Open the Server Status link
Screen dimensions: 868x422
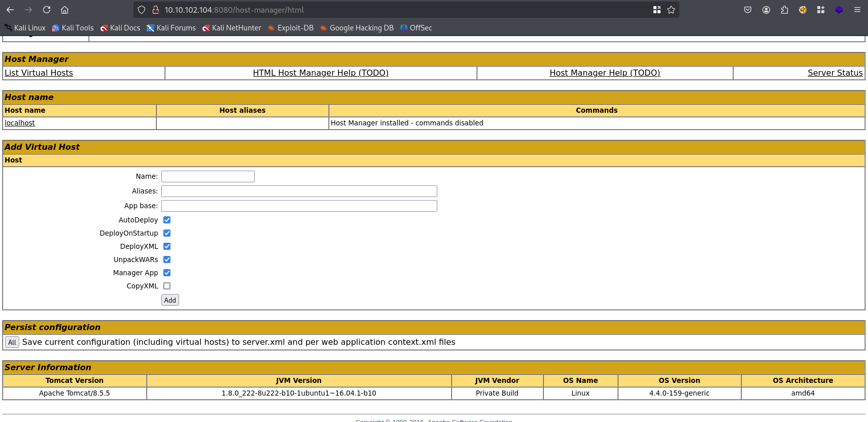click(835, 73)
